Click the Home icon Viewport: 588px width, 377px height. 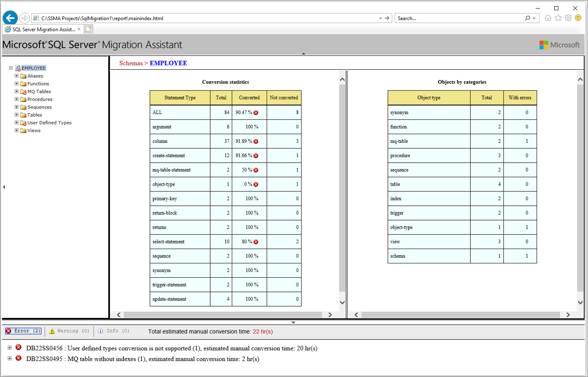pos(548,18)
